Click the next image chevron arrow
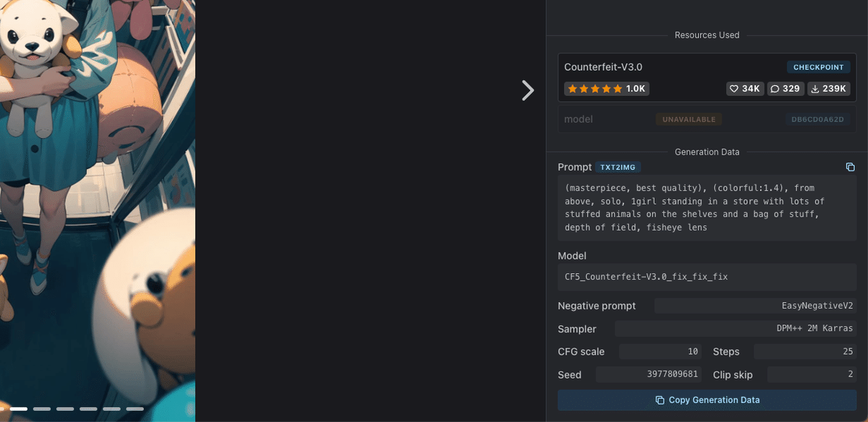 [528, 90]
